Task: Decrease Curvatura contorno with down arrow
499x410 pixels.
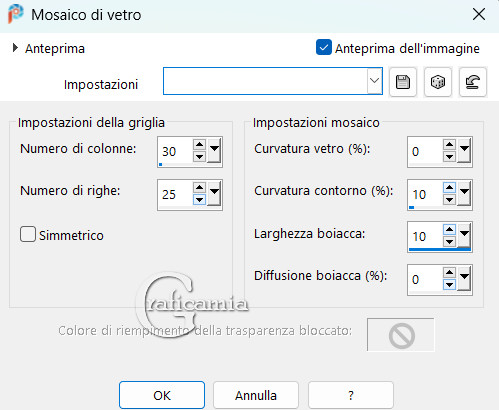Action: point(449,200)
